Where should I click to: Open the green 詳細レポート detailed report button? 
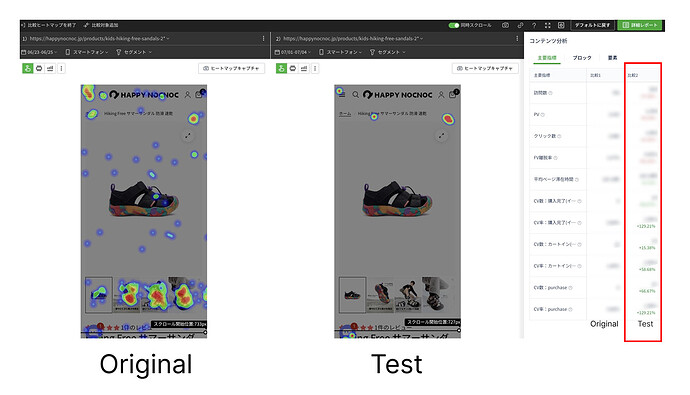640,25
